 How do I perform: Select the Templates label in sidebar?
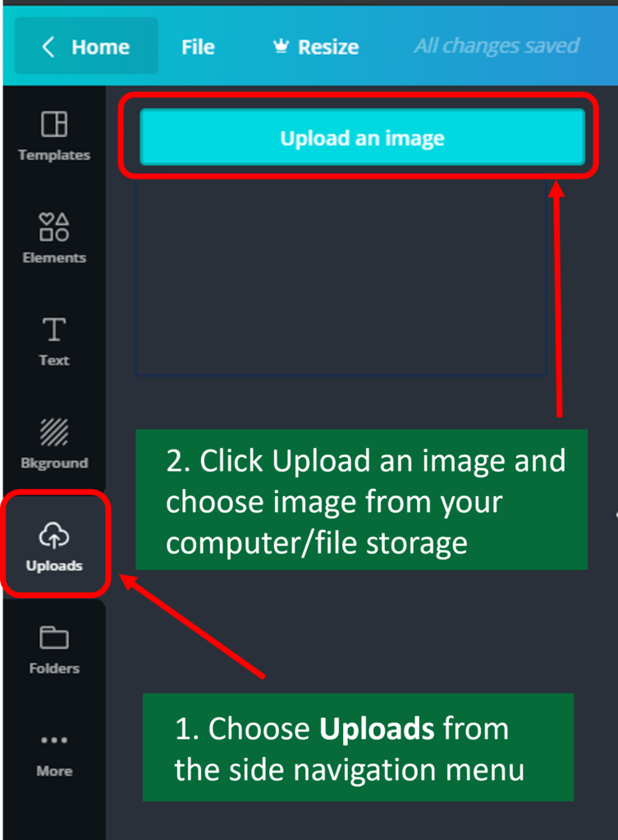54,155
